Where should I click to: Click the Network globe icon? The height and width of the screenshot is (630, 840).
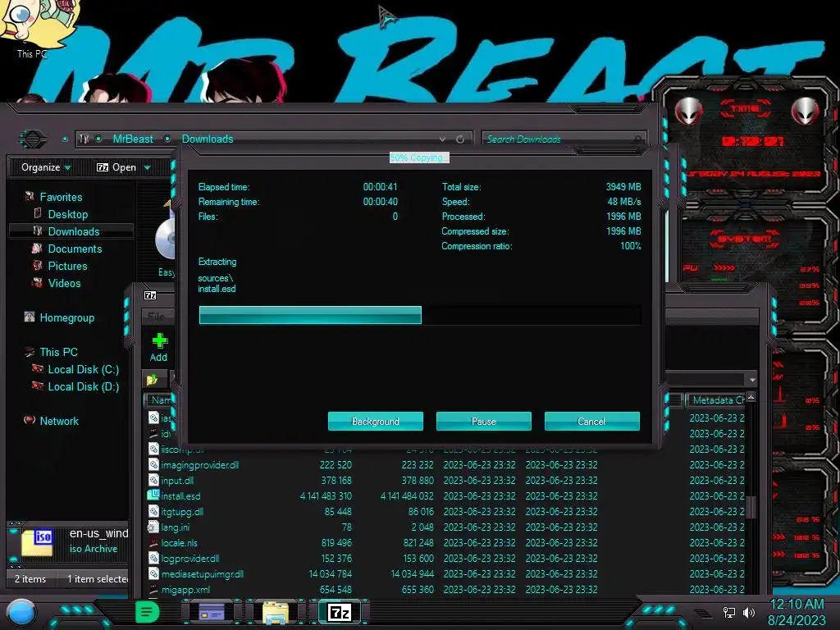30,420
